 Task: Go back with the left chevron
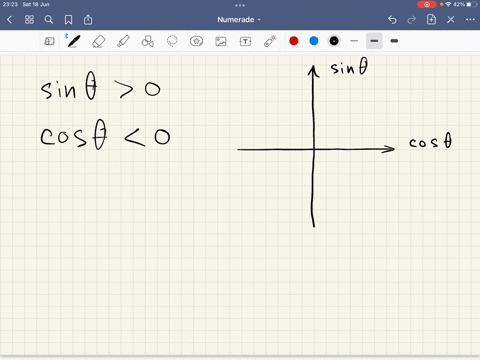point(9,20)
